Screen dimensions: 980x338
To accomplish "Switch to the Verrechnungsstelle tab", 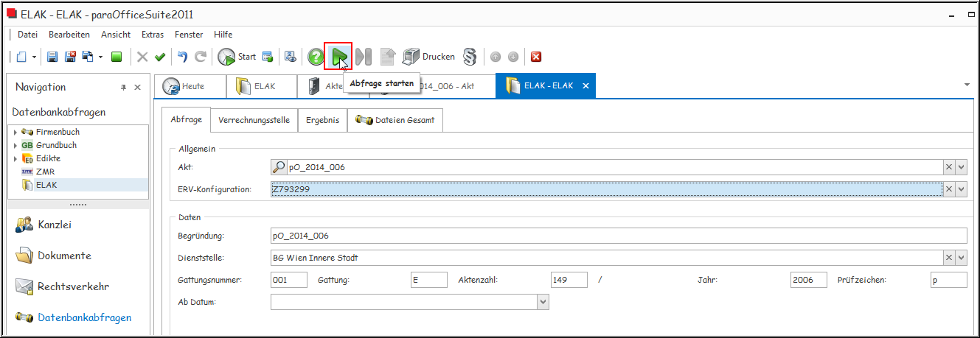I will pos(254,120).
